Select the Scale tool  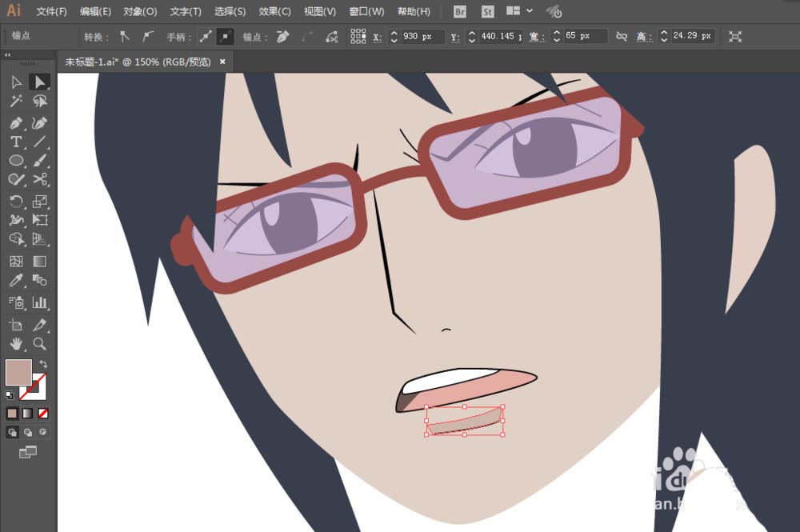point(39,202)
